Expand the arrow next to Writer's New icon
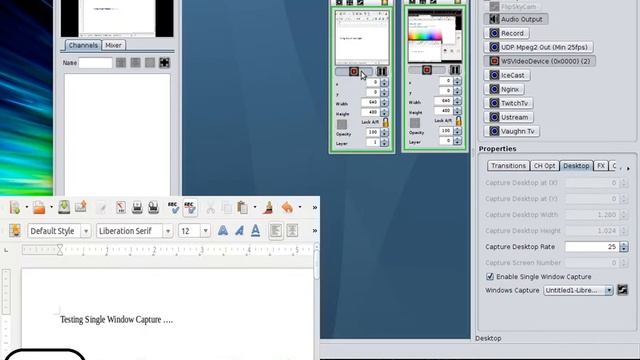The width and height of the screenshot is (640, 360). pyautogui.click(x=27, y=207)
